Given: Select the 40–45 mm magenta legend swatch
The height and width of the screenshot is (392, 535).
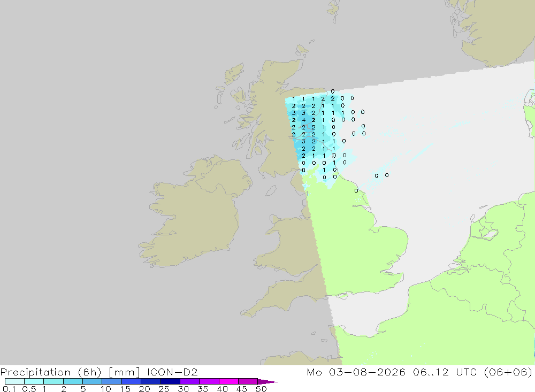Looking at the screenshot, I should [x=228, y=381].
